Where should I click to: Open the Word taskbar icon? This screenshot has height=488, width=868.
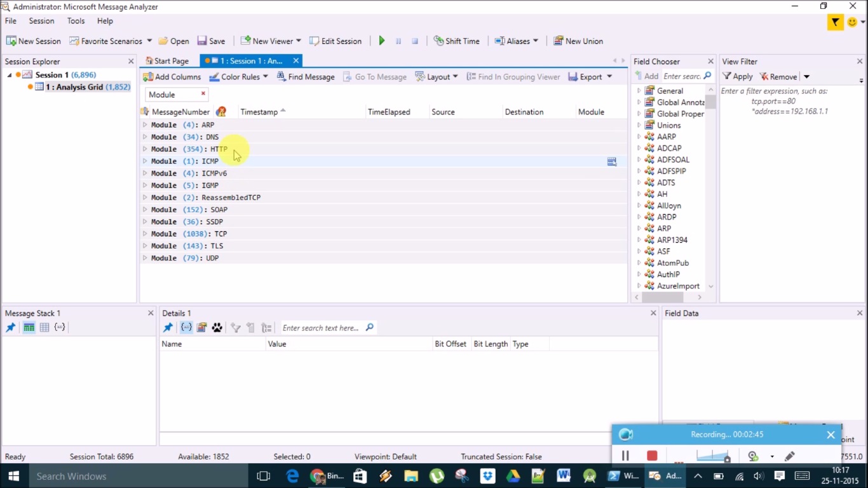pyautogui.click(x=564, y=476)
